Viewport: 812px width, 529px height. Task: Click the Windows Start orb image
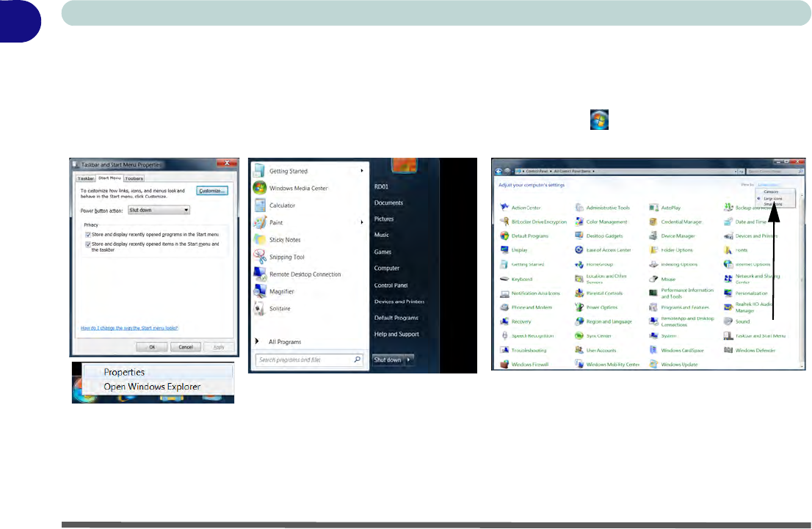click(599, 120)
